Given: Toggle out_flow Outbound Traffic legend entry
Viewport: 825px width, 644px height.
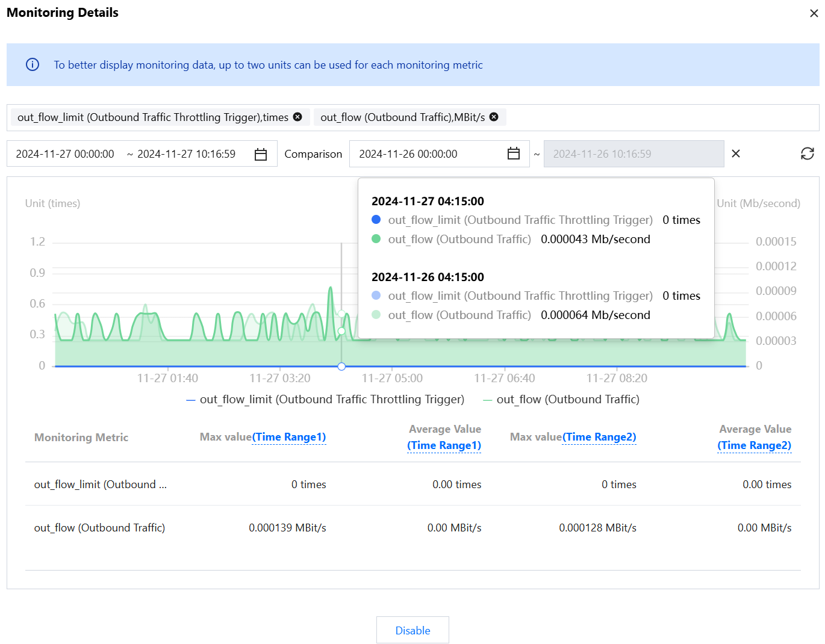Looking at the screenshot, I should click(x=561, y=400).
